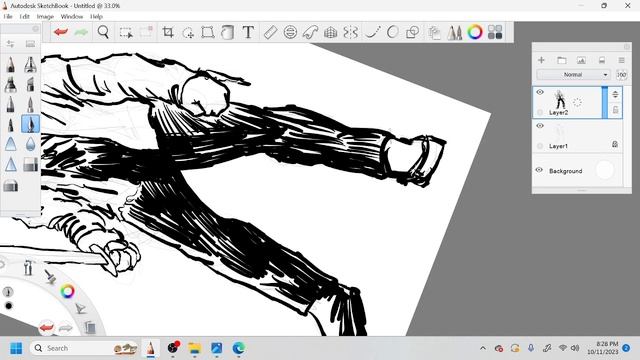The image size is (640, 360).
Task: Open the Window menu
Action: pos(72,17)
